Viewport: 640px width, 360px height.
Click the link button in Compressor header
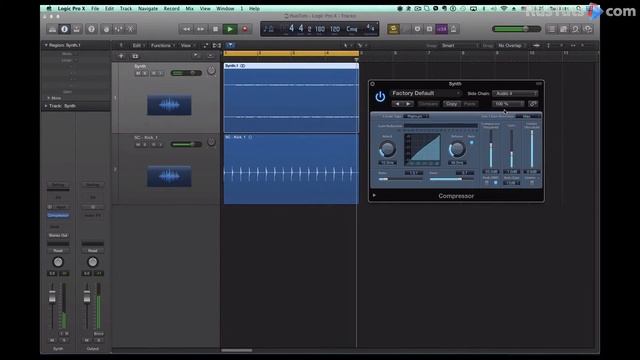[533, 104]
